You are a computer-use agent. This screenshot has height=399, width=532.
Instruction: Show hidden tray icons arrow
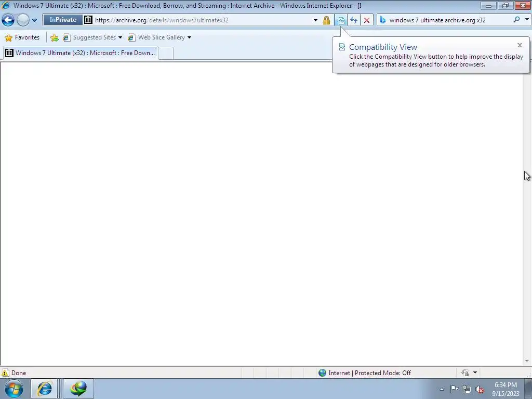click(x=442, y=389)
